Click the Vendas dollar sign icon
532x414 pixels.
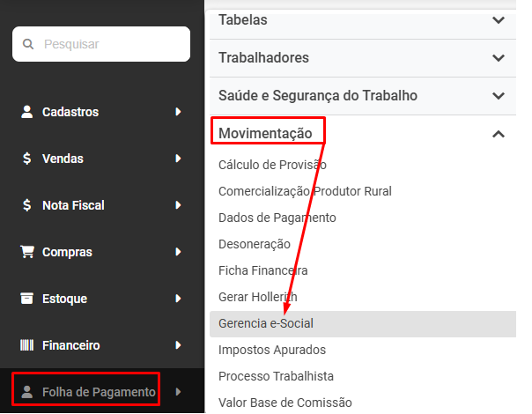(x=26, y=159)
